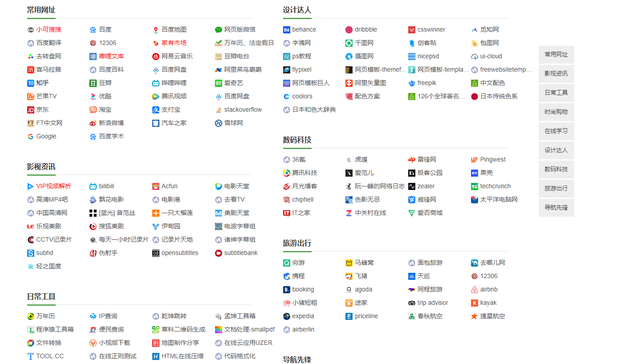
Task: Jump to 常用网址 in the side navigation
Action: (x=556, y=55)
